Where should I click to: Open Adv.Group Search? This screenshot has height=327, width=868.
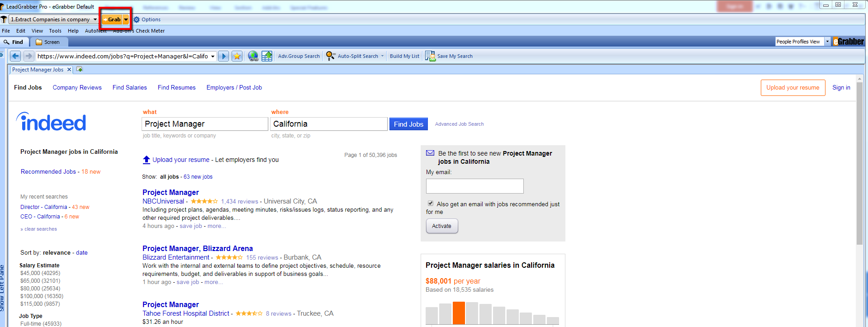[299, 56]
